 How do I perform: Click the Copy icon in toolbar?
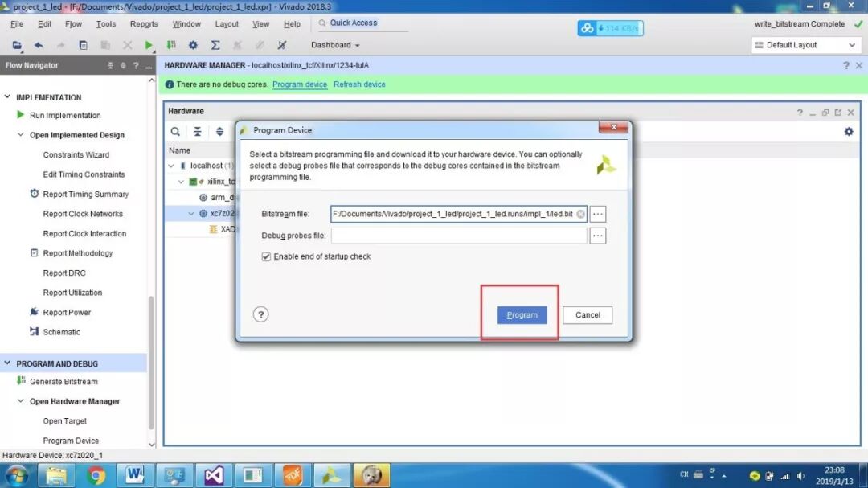click(83, 45)
